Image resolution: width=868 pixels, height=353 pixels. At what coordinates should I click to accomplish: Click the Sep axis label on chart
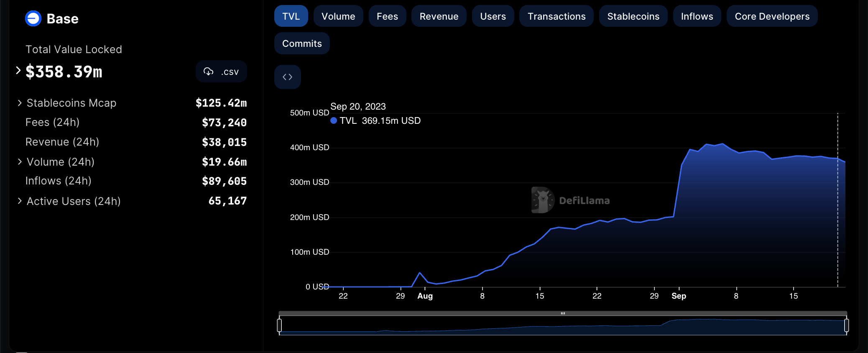click(x=679, y=296)
